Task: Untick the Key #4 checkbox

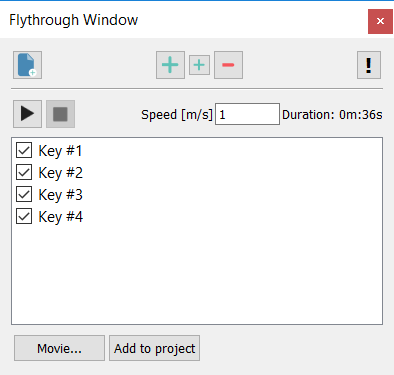Action: (24, 216)
